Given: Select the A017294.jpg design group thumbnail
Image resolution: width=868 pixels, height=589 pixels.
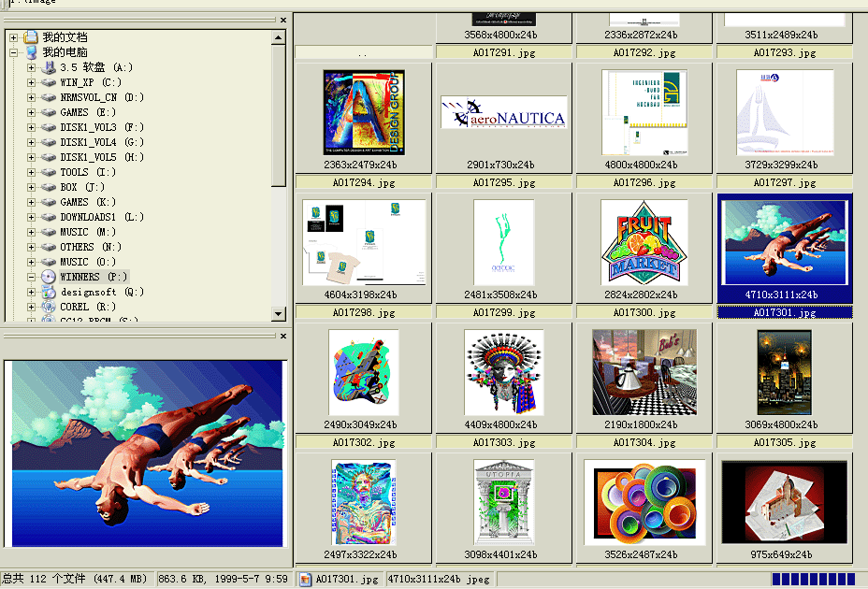Looking at the screenshot, I should click(364, 112).
